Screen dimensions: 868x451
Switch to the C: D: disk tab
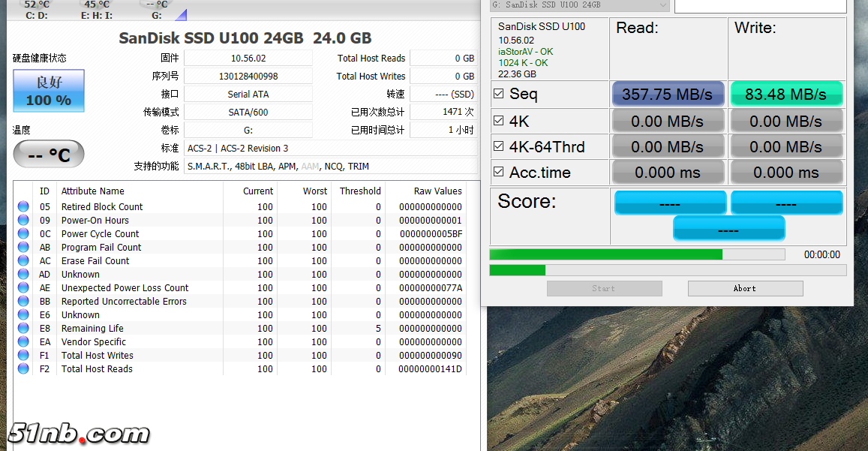(37, 10)
